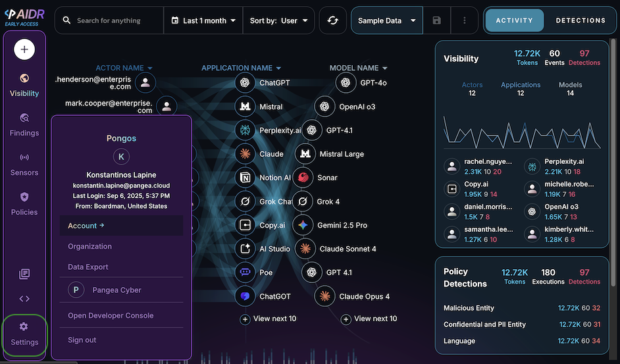Open the Sample Data dropdown
The width and height of the screenshot is (620, 364).
pos(387,20)
